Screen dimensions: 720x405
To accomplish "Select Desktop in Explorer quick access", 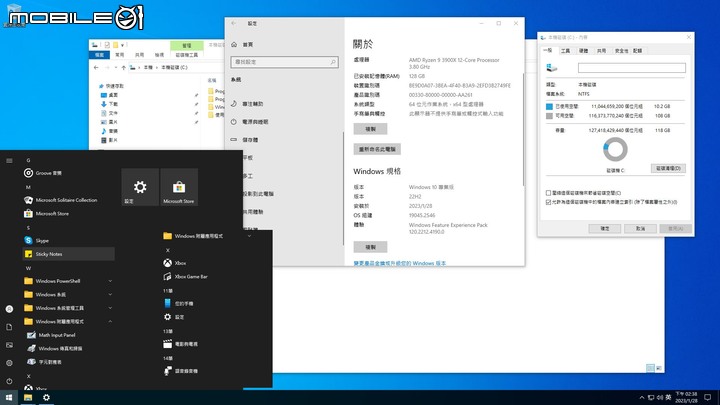I will coord(109,95).
